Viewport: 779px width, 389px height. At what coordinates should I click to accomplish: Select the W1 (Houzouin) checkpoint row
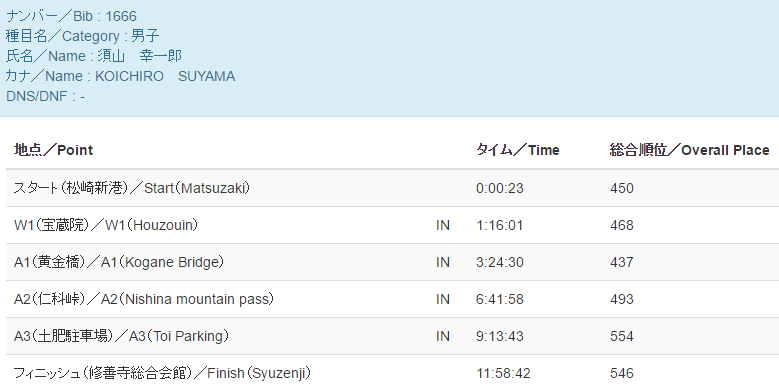[392, 225]
